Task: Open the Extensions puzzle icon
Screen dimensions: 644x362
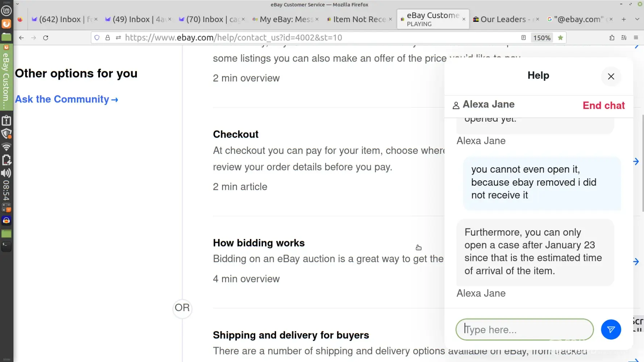Action: pos(612,38)
